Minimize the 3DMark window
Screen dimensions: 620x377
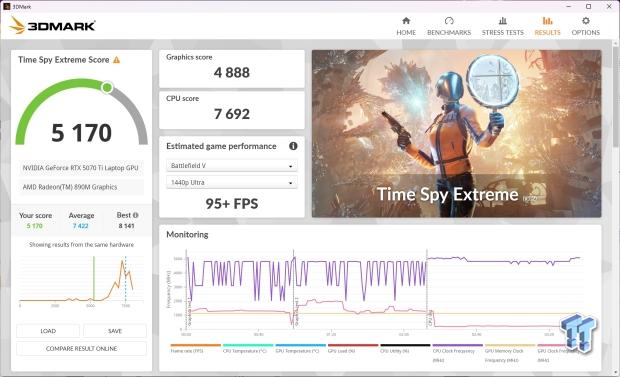pyautogui.click(x=569, y=6)
